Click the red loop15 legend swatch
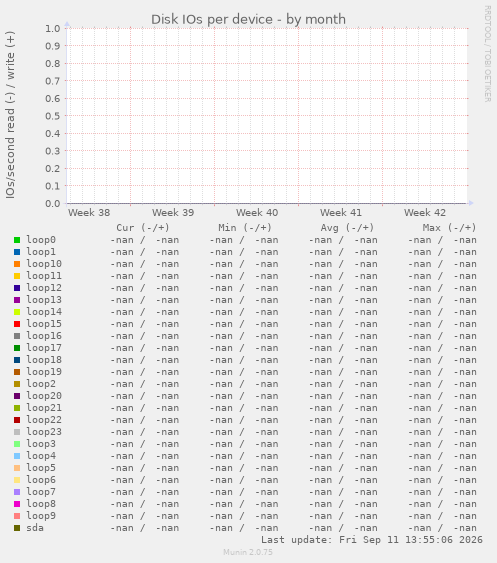Screen dimensions: 497x563 [17, 324]
